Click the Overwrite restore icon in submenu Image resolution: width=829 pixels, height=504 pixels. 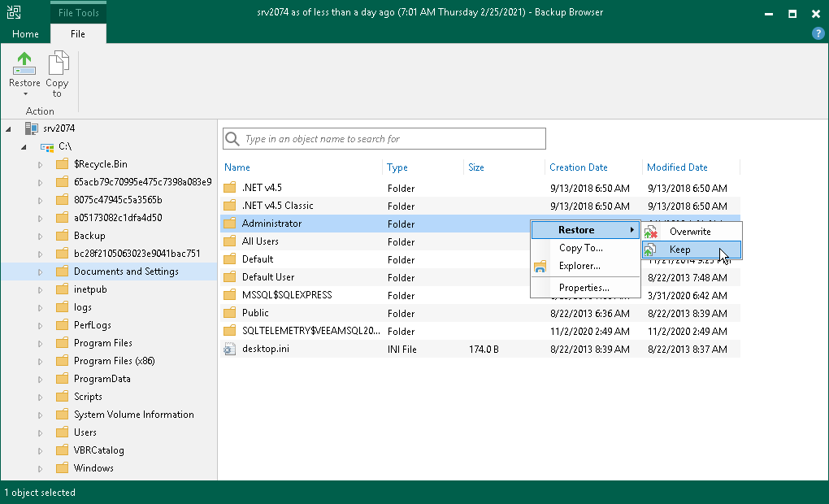(x=651, y=232)
